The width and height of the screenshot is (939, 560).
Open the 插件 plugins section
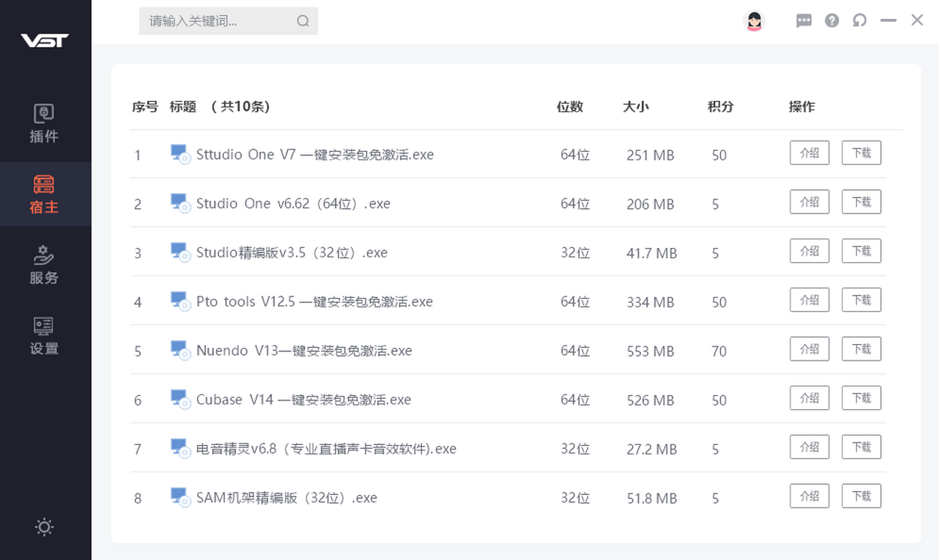(x=45, y=124)
